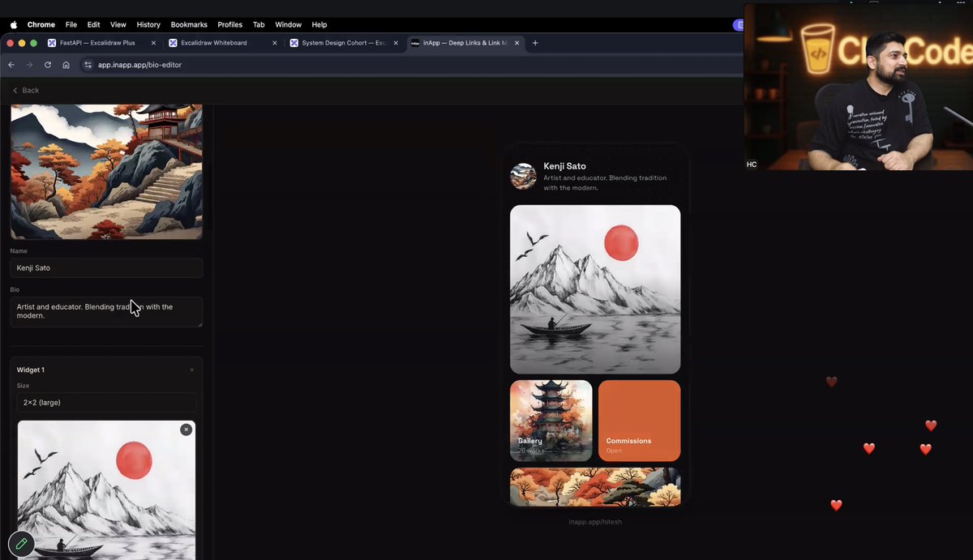Image resolution: width=973 pixels, height=560 pixels.
Task: Select the autumn temple cover image thumbnail
Action: 106,171
